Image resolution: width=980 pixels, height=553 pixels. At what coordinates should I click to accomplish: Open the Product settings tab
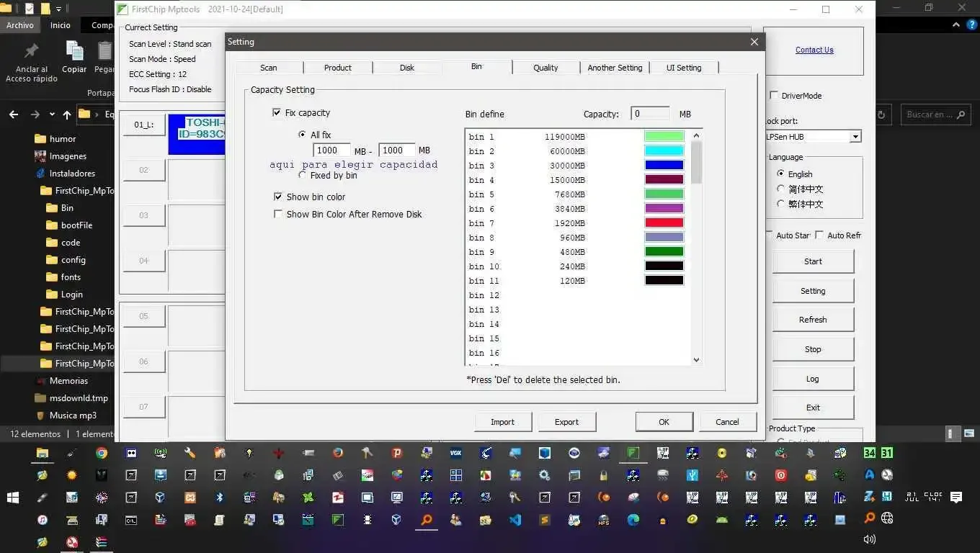click(x=338, y=68)
